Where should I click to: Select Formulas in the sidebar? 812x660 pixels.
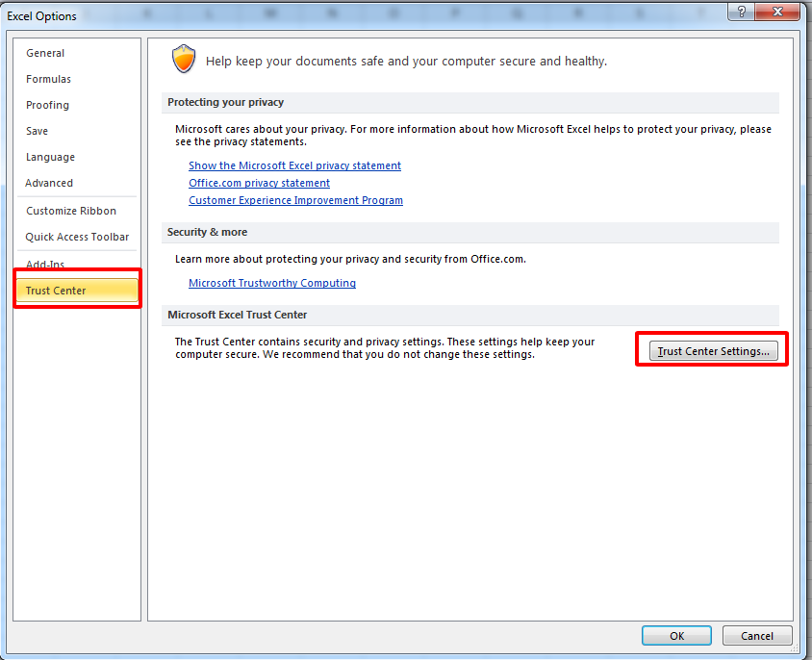(x=48, y=79)
